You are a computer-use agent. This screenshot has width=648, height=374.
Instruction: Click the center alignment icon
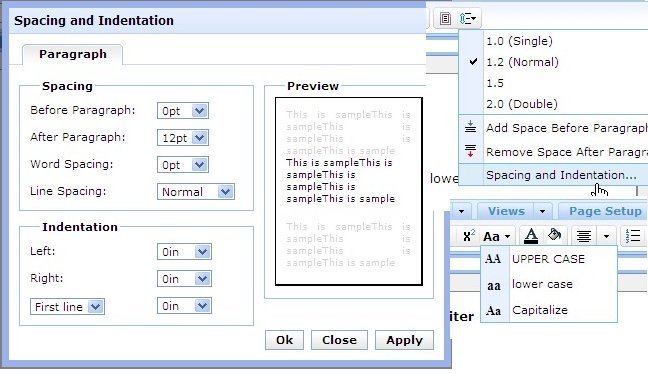pyautogui.click(x=584, y=236)
